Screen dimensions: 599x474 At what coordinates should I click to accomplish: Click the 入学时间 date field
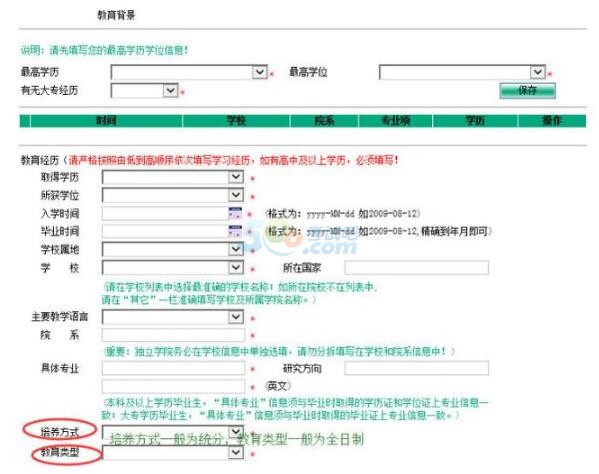pyautogui.click(x=165, y=213)
